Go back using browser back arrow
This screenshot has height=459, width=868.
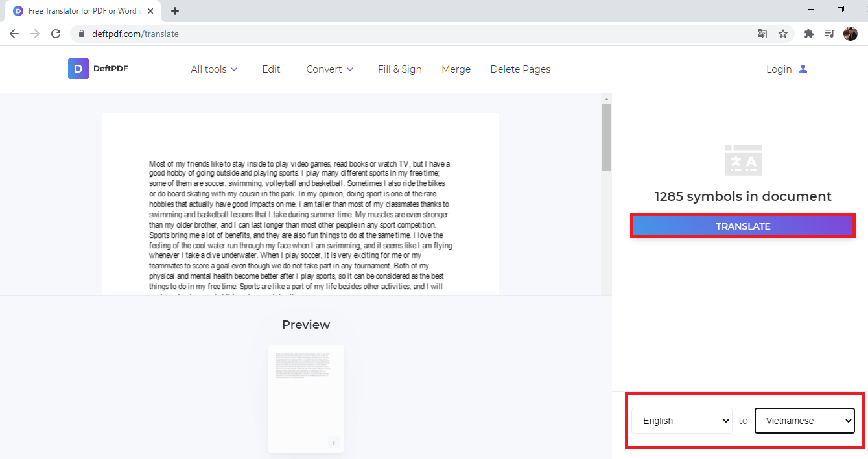click(x=14, y=34)
